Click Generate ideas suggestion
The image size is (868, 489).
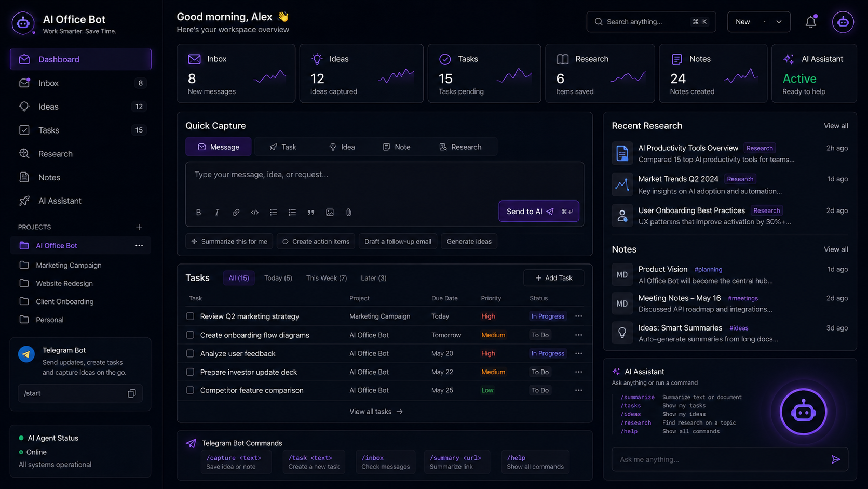(469, 241)
